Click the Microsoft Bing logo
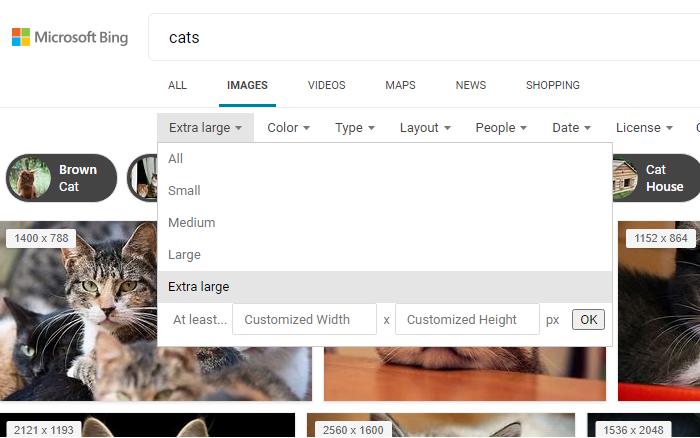The width and height of the screenshot is (700, 438). [70, 37]
